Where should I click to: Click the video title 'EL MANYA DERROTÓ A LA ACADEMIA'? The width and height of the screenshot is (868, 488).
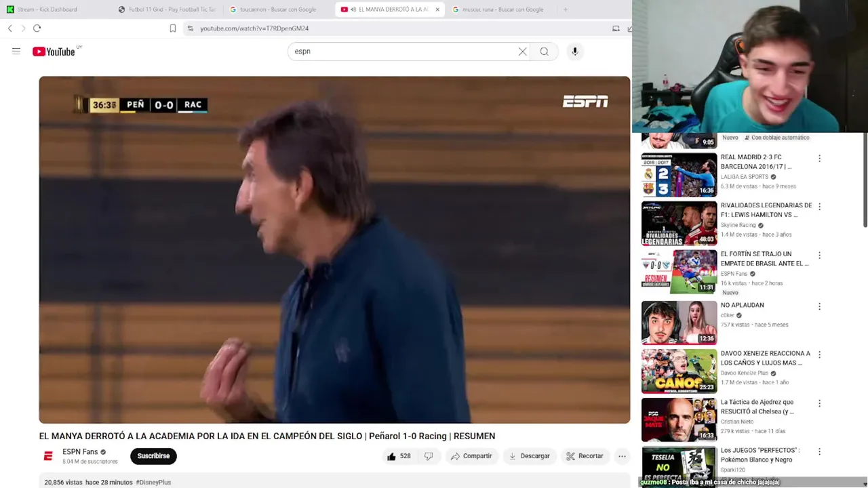[x=267, y=436]
